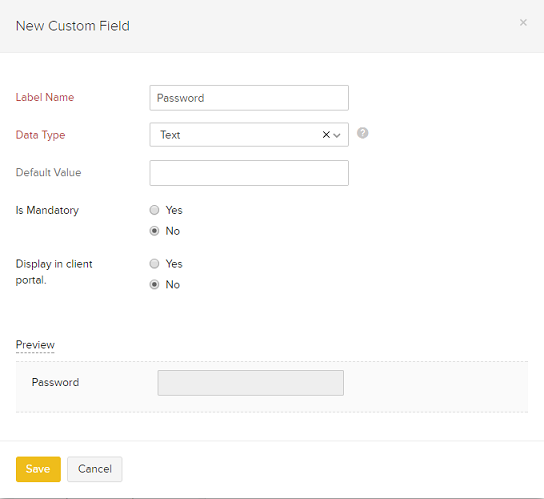Click the red Data Type label
Image resolution: width=544 pixels, height=499 pixels.
point(41,135)
